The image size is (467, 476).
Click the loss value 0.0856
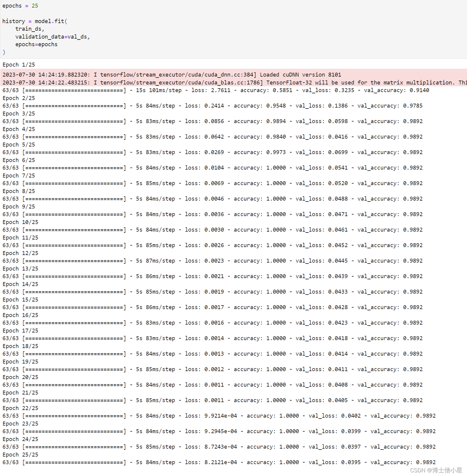click(x=214, y=121)
